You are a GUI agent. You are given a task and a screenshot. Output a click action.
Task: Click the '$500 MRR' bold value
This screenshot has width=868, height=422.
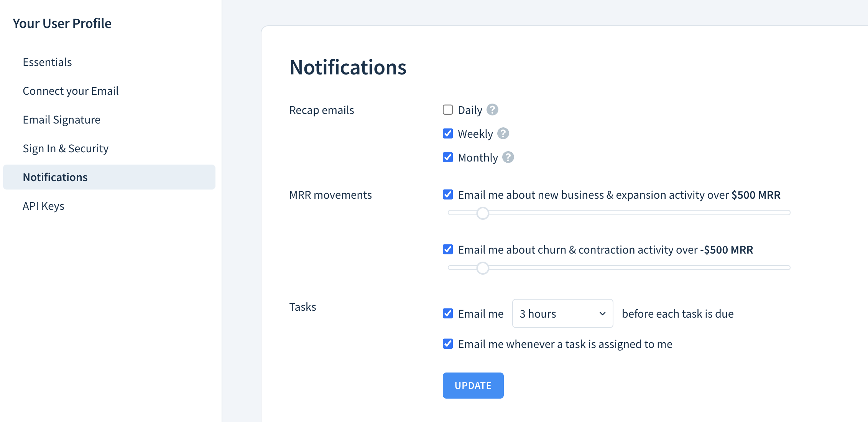point(756,195)
